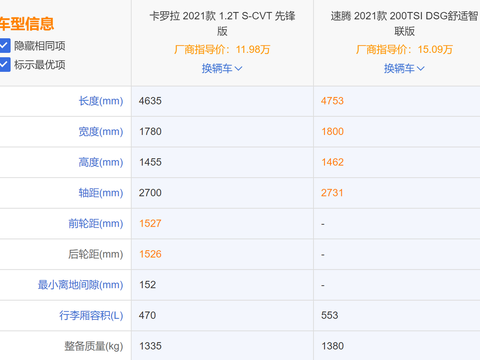Select the 1462 height value
The image size is (480, 360).
click(x=332, y=162)
